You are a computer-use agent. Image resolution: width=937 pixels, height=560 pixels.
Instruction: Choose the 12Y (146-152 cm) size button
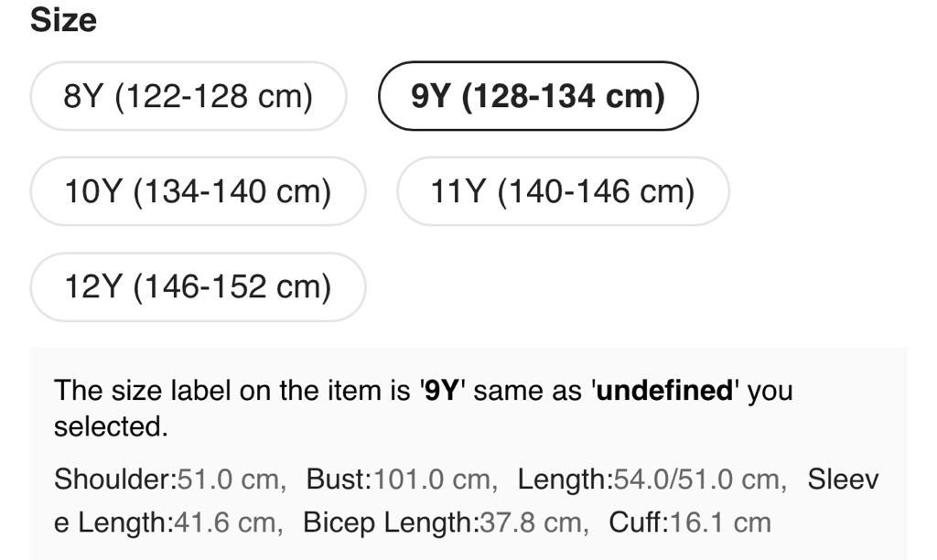[x=198, y=286]
